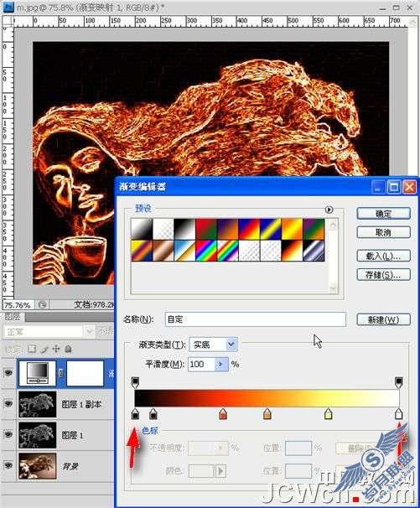Screen dimensions: 420x508
Task: Select the right opacity stop above gradient
Action: click(398, 382)
